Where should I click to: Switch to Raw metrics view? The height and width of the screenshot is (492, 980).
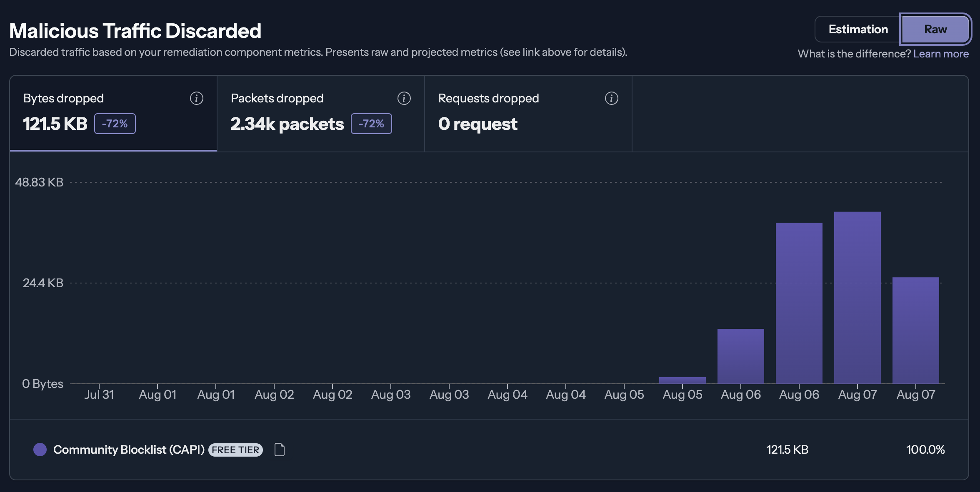pos(935,29)
